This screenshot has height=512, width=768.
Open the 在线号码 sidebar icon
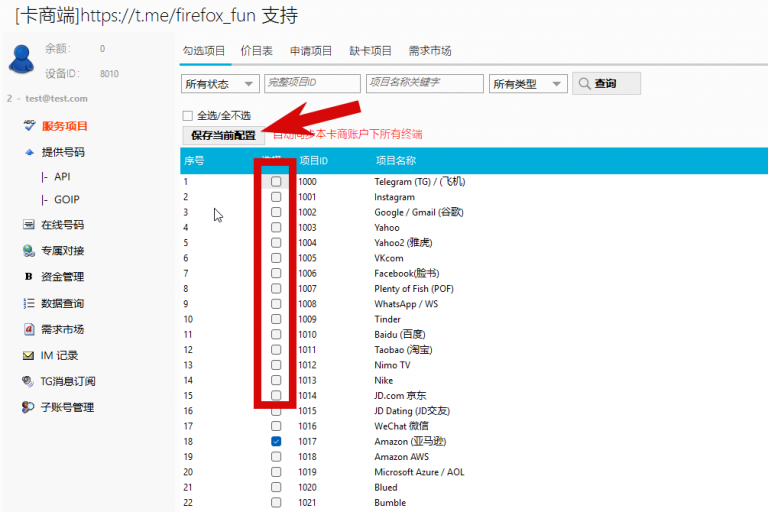[x=29, y=224]
